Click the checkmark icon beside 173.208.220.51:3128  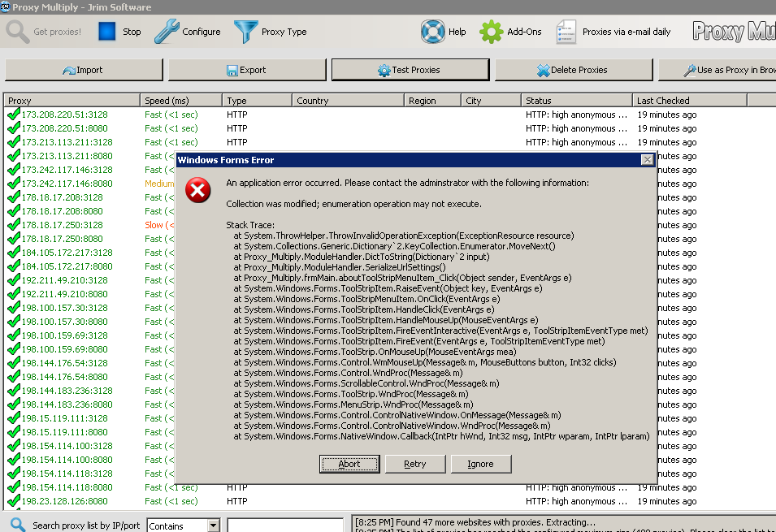13,115
